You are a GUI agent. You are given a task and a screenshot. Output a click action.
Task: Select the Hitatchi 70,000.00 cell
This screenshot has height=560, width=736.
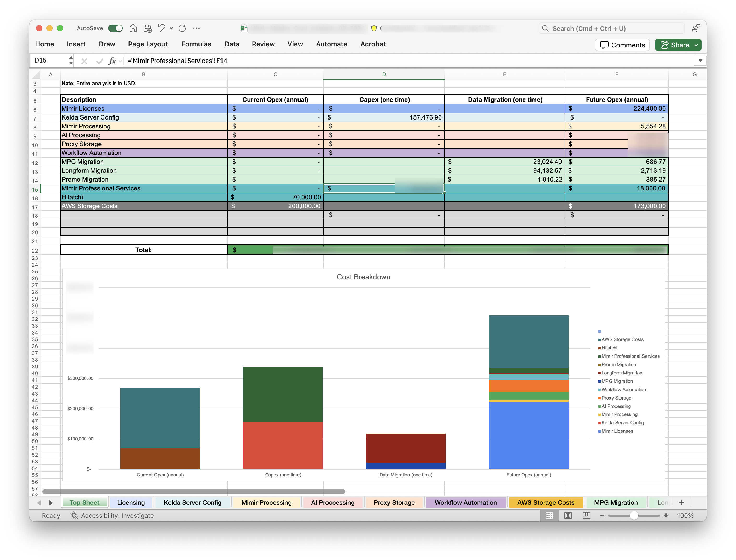click(275, 197)
